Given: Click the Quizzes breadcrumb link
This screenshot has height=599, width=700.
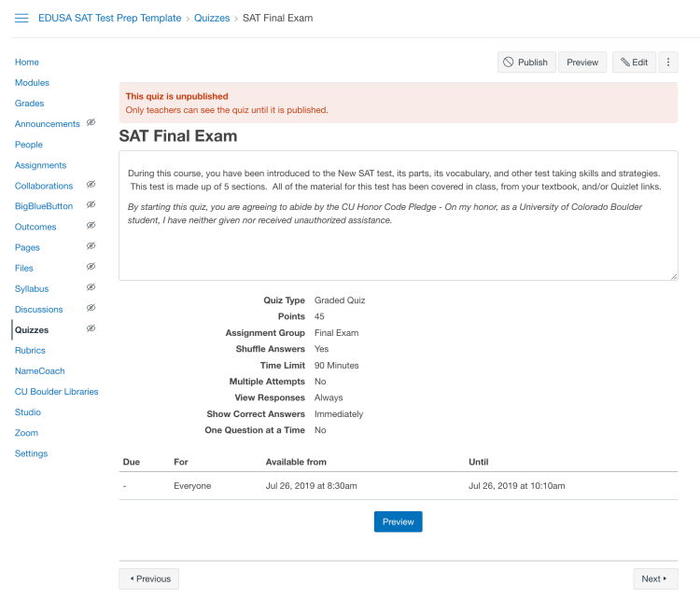Looking at the screenshot, I should click(x=212, y=19).
